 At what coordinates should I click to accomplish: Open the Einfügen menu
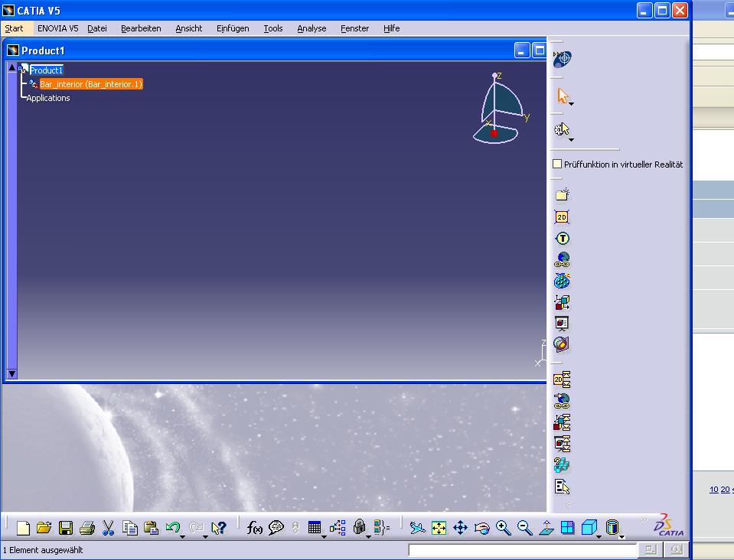(233, 28)
